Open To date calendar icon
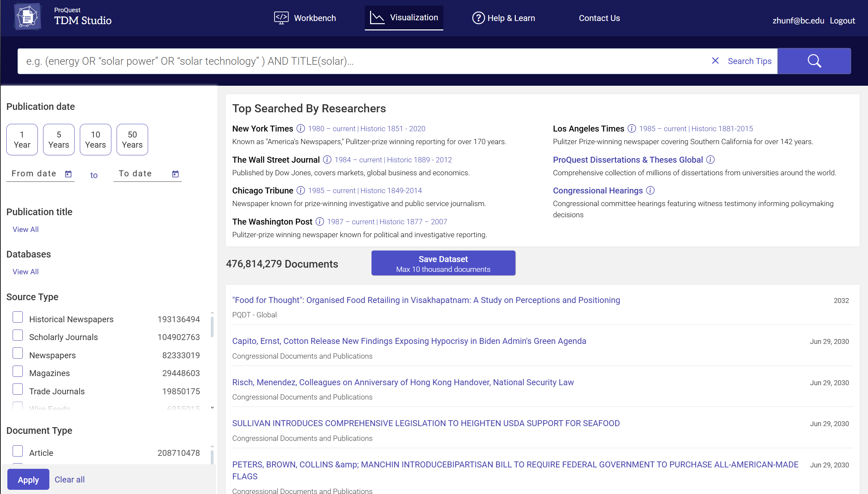Screen dimensions: 868x494 click(175, 174)
